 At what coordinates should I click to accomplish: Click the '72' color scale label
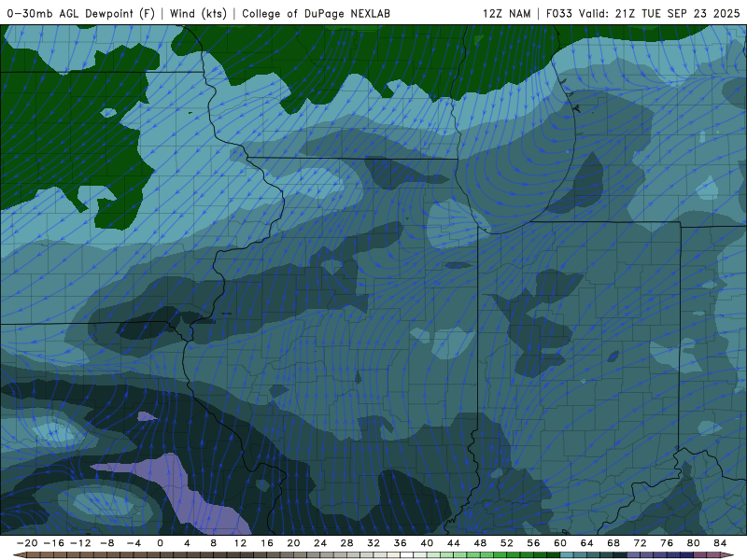pos(641,543)
